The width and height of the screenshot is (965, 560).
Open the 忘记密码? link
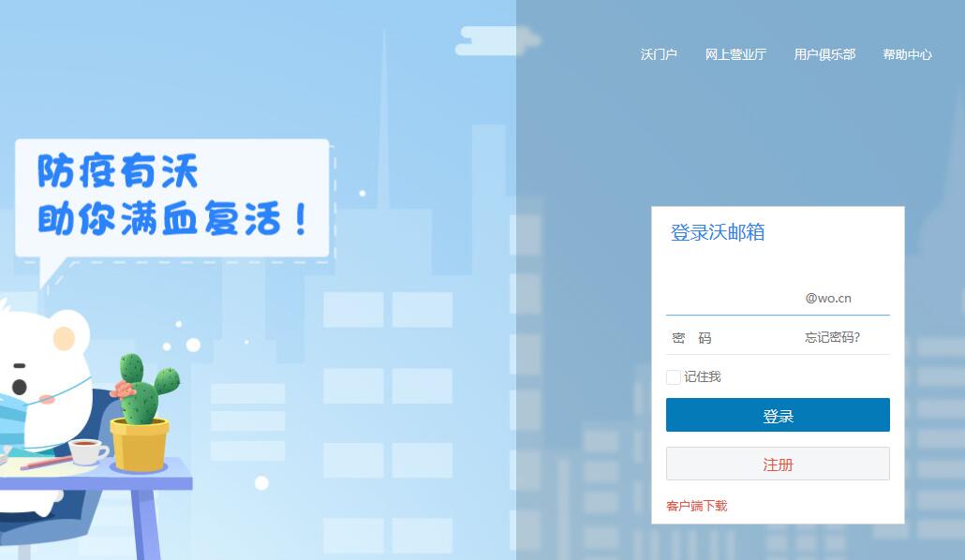[x=832, y=337]
